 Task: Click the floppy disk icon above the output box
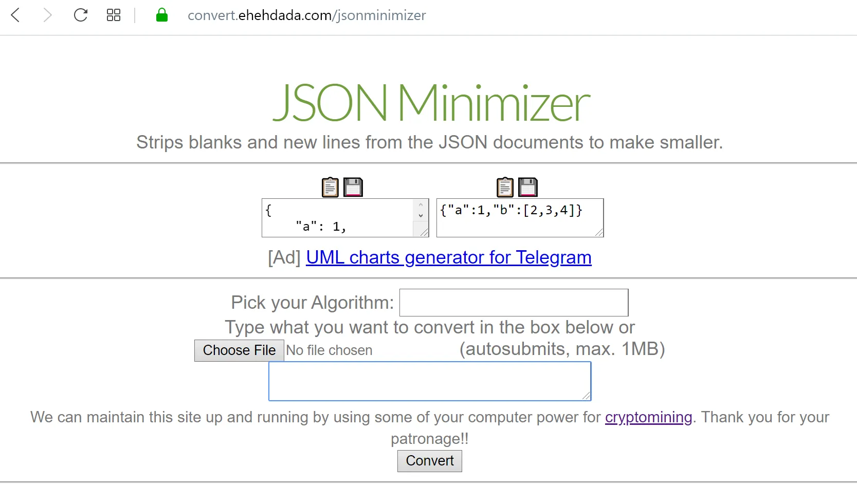527,188
